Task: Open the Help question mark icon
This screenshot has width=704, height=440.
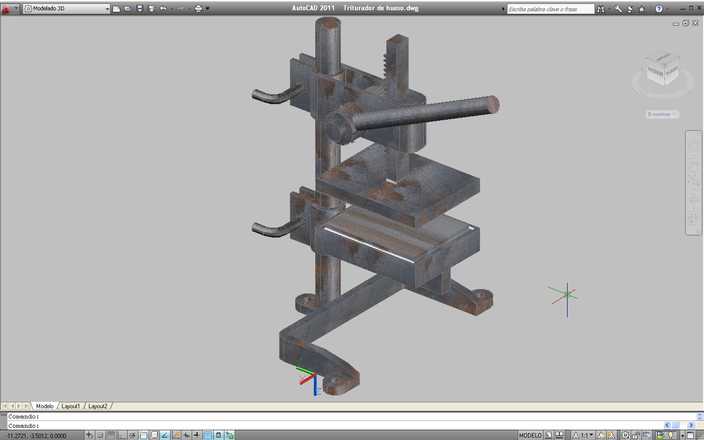Action: pos(659,9)
